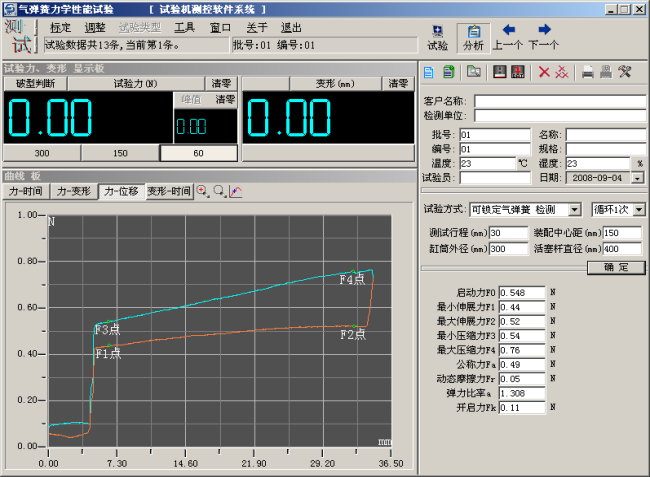Select the 300 force range button
The height and width of the screenshot is (477, 650).
point(42,153)
